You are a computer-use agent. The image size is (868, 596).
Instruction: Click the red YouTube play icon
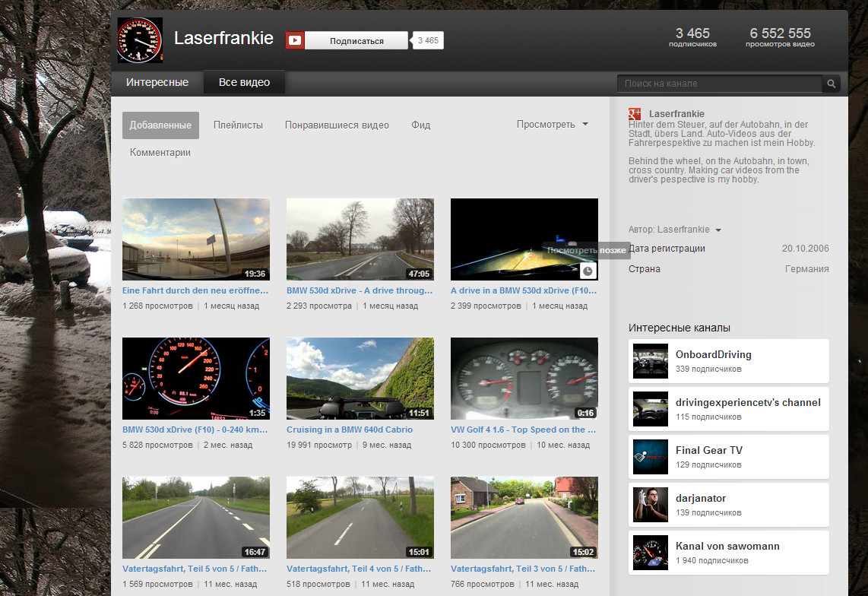[294, 40]
